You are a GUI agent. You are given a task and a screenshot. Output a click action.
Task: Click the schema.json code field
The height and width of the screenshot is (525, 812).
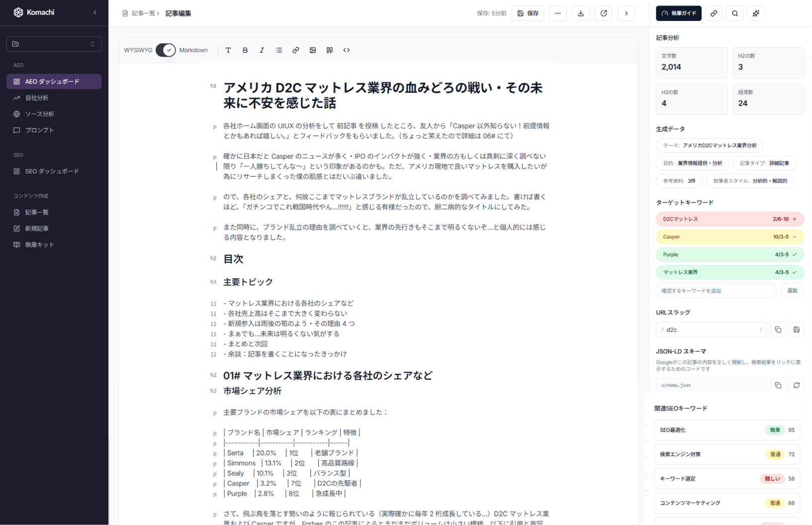(x=711, y=385)
